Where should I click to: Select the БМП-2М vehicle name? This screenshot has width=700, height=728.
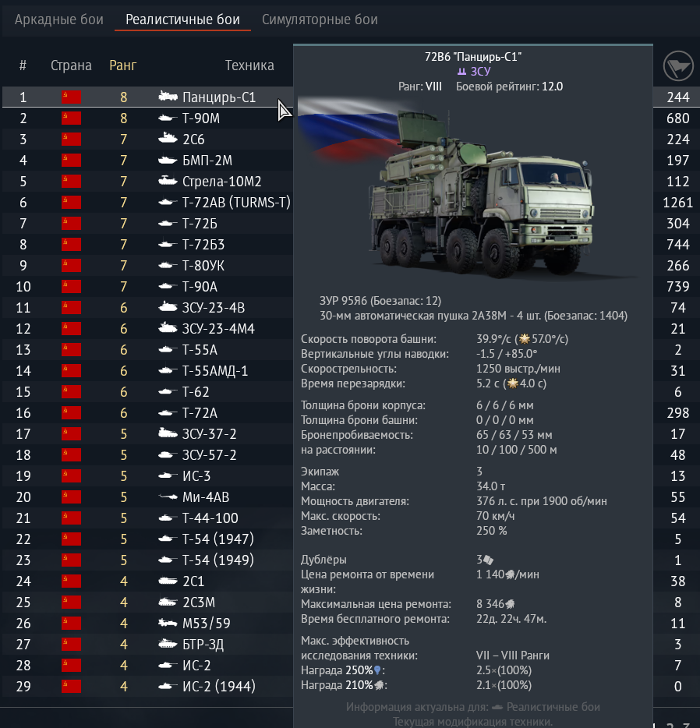coord(207,161)
